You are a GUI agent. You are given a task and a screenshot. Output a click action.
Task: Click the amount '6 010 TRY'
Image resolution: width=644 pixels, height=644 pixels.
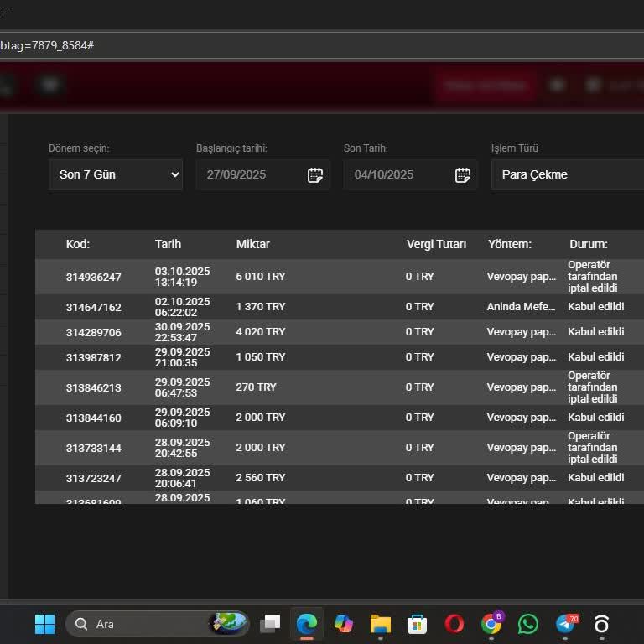(261, 277)
